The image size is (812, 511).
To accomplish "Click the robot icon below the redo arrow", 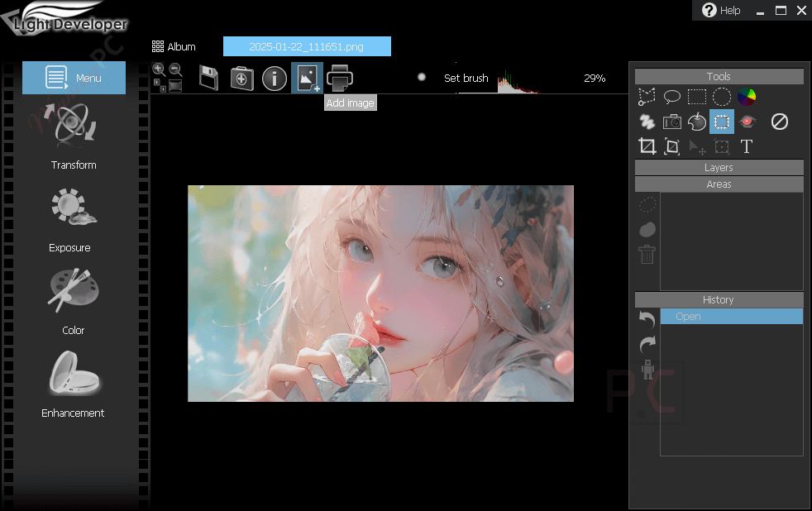I will 647,369.
